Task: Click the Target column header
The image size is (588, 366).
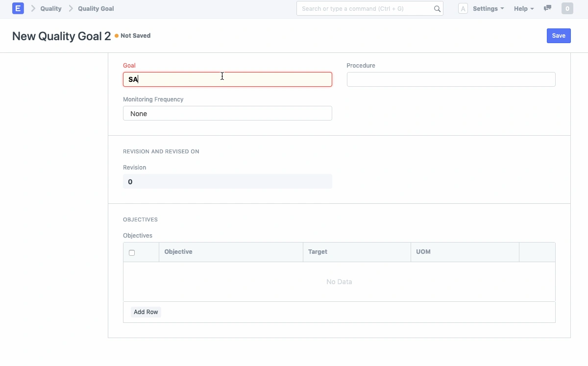Action: [318, 252]
